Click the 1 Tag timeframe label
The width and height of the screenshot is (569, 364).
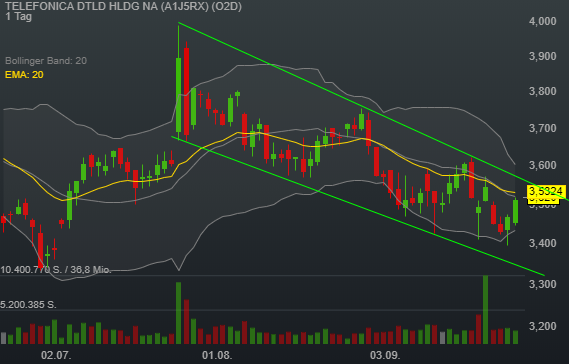[19, 17]
